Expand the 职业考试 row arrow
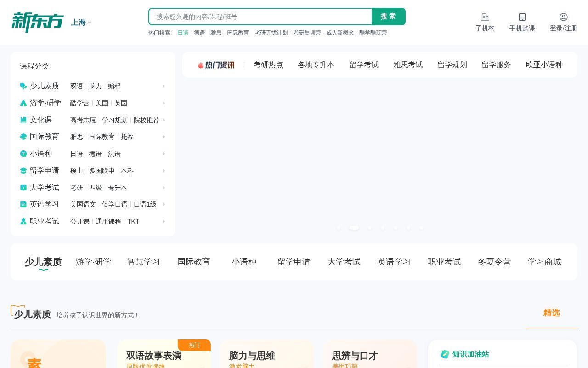Screen dimensions: 588x368 point(164,221)
